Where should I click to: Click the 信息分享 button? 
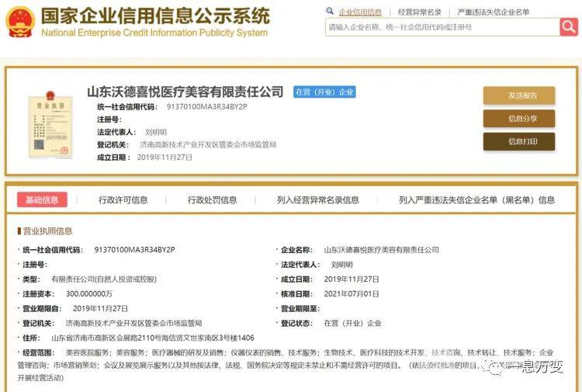click(x=519, y=119)
